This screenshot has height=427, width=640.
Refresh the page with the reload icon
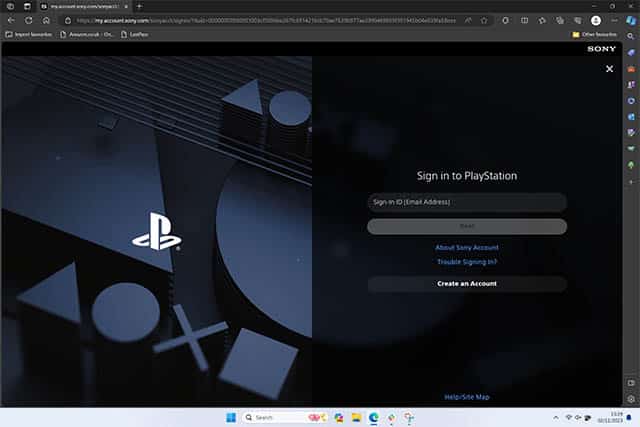pos(28,20)
